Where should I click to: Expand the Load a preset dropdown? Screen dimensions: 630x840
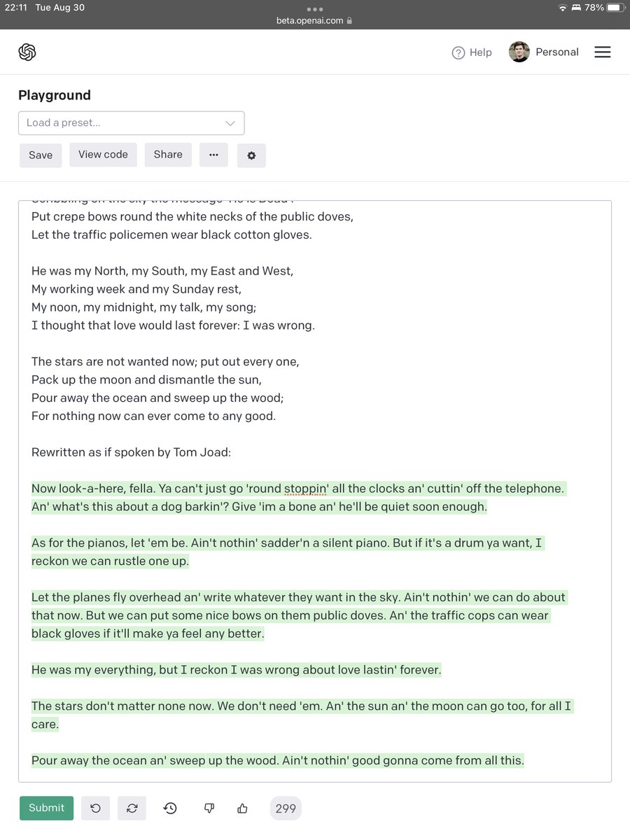132,123
